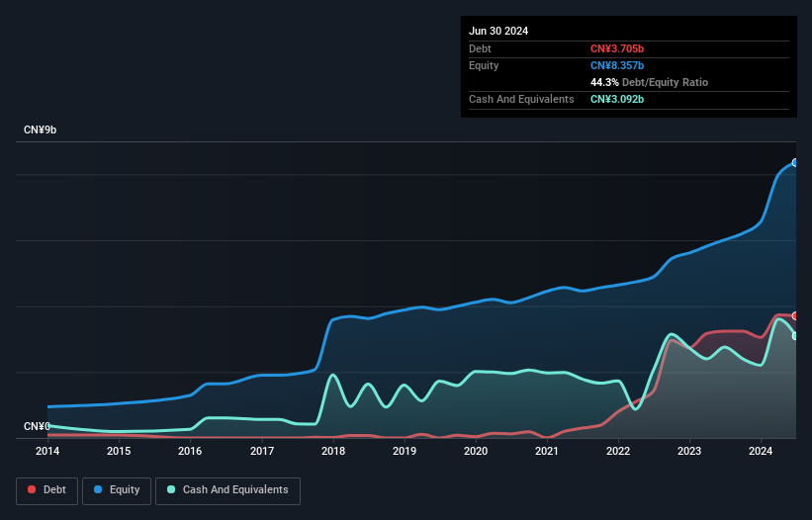Click the teal Cash endpoint marker on chart
The width and height of the screenshot is (812, 520).
tap(794, 336)
